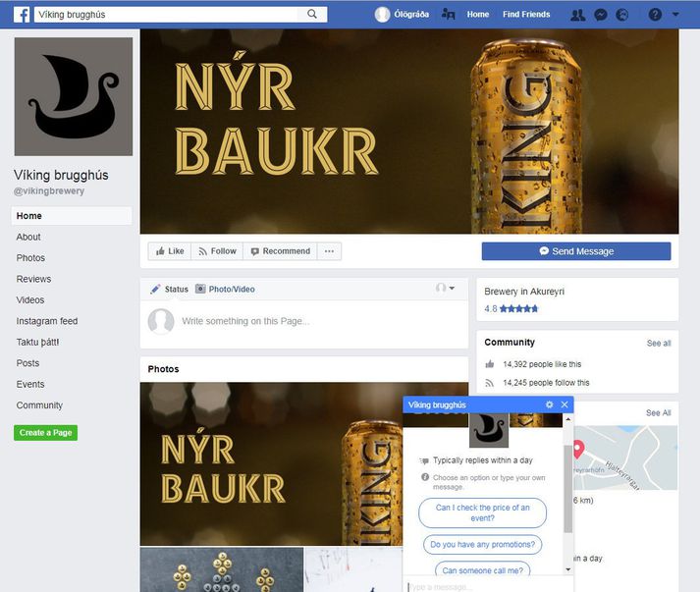Select Photo/Video composer option
This screenshot has height=592, width=700.
tap(225, 289)
